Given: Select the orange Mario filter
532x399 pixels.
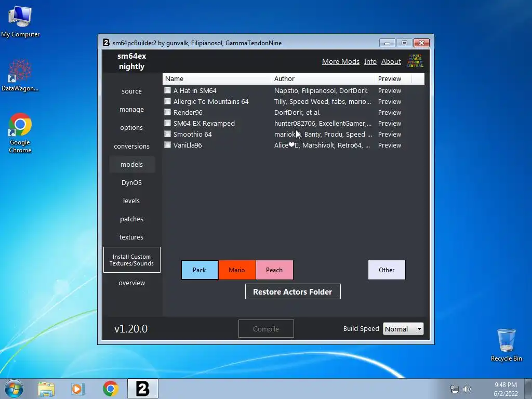Looking at the screenshot, I should pos(237,270).
